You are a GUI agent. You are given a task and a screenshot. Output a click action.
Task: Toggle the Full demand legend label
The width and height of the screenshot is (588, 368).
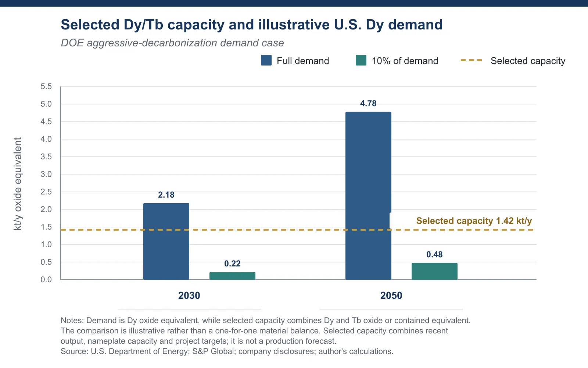(x=303, y=61)
